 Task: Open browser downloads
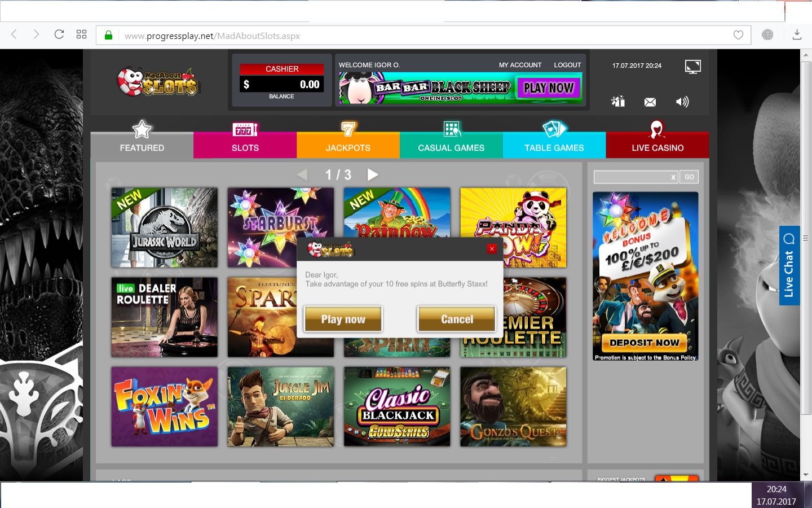pyautogui.click(x=797, y=34)
